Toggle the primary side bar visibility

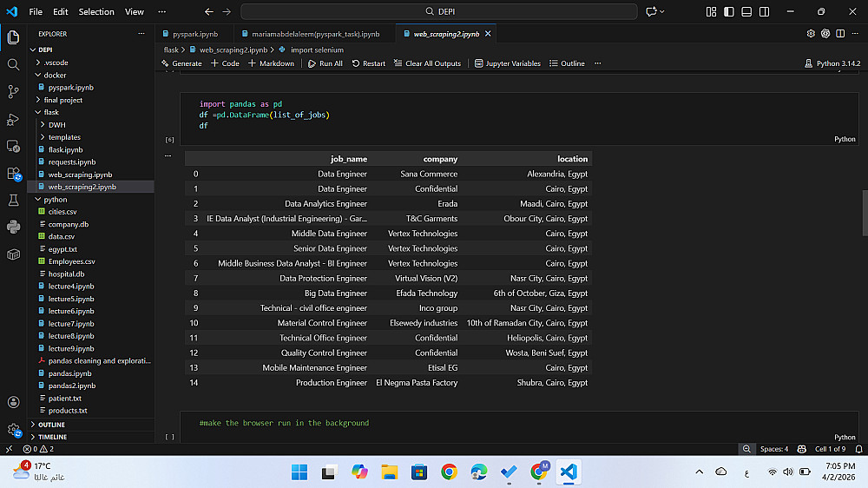727,12
